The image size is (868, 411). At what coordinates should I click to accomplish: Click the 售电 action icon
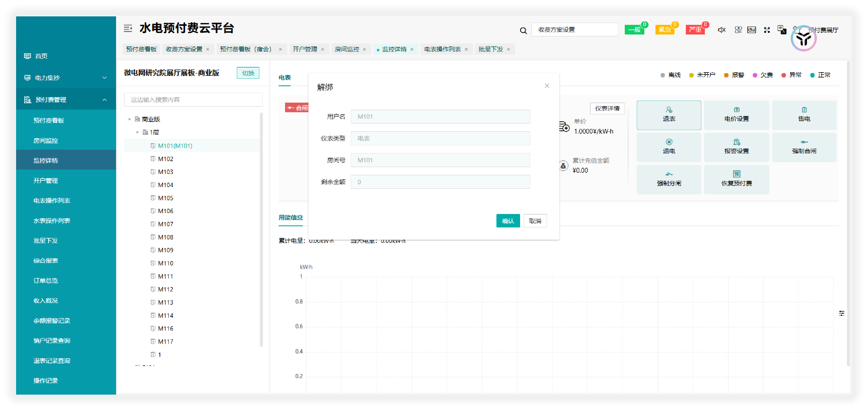(804, 115)
